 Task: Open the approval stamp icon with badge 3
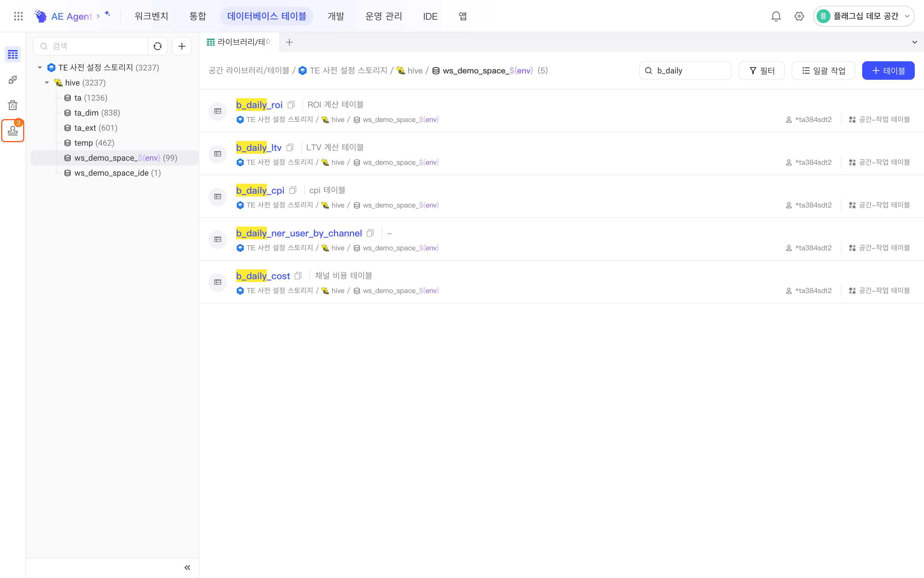(x=13, y=130)
